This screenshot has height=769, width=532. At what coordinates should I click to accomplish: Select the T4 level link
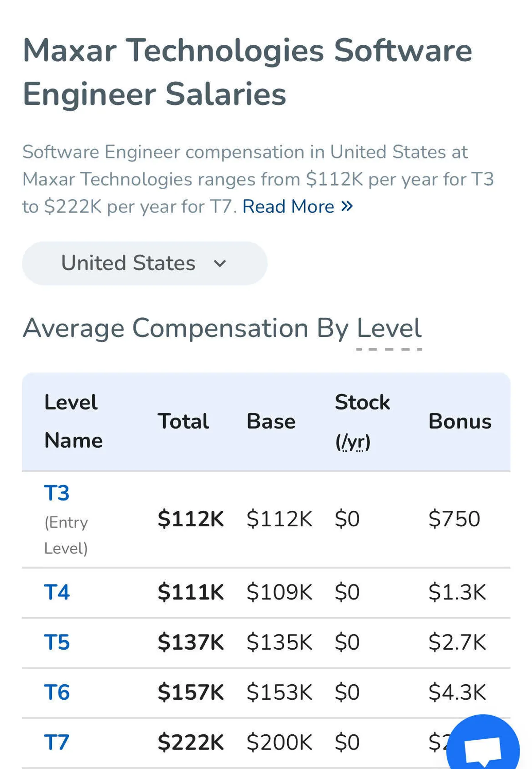pyautogui.click(x=57, y=592)
